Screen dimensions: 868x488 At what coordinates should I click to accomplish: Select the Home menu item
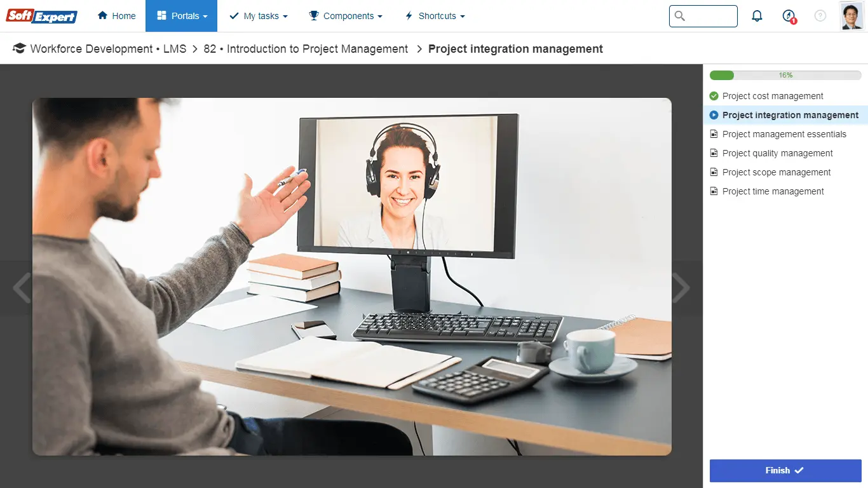coord(116,16)
